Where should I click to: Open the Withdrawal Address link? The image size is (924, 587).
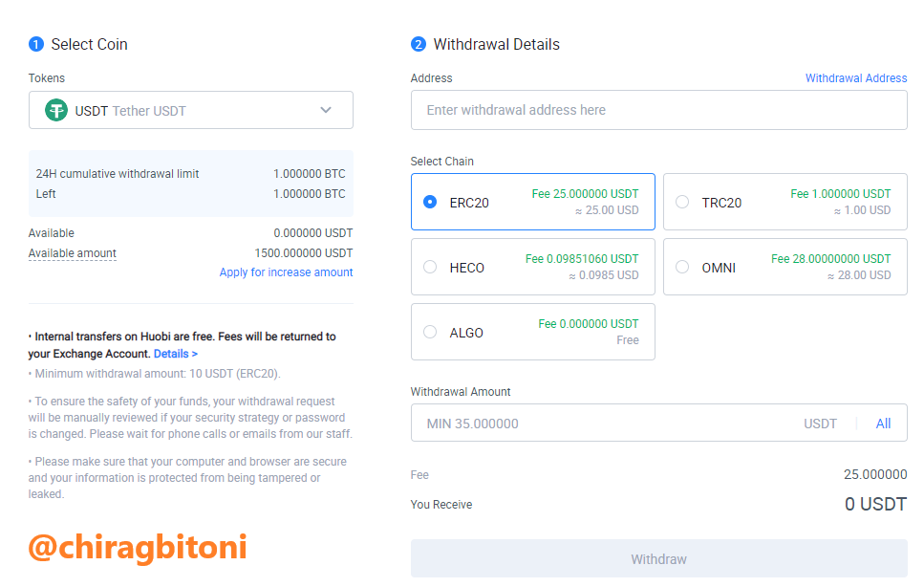[856, 78]
